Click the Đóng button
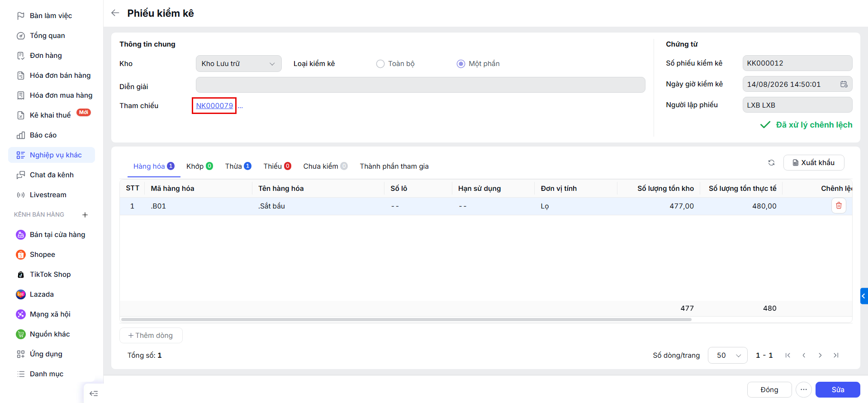Viewport: 868px width, 403px height. (769, 390)
